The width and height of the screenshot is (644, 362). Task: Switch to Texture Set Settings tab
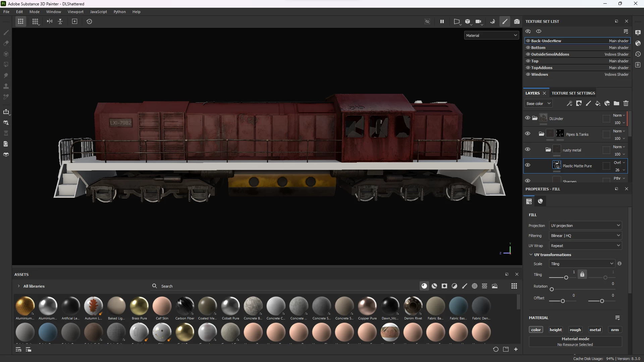click(573, 93)
